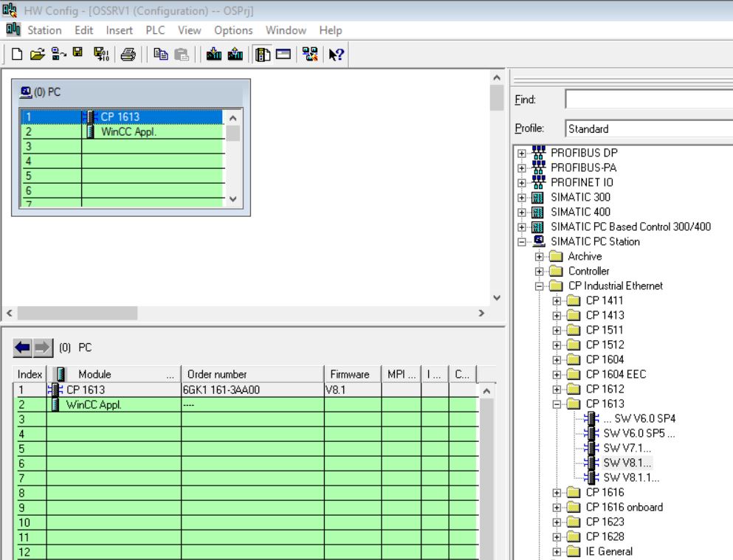The height and width of the screenshot is (560, 733).
Task: Open the View menu
Action: [189, 30]
